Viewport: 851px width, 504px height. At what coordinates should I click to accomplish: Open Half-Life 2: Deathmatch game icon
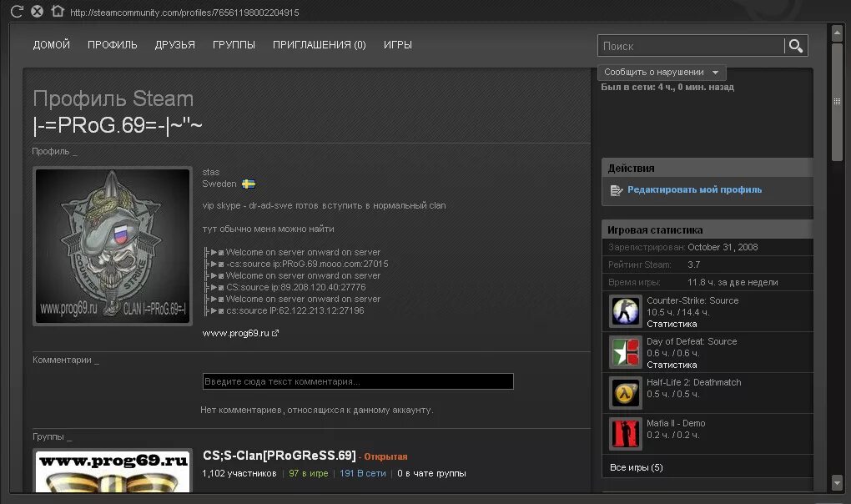(625, 393)
